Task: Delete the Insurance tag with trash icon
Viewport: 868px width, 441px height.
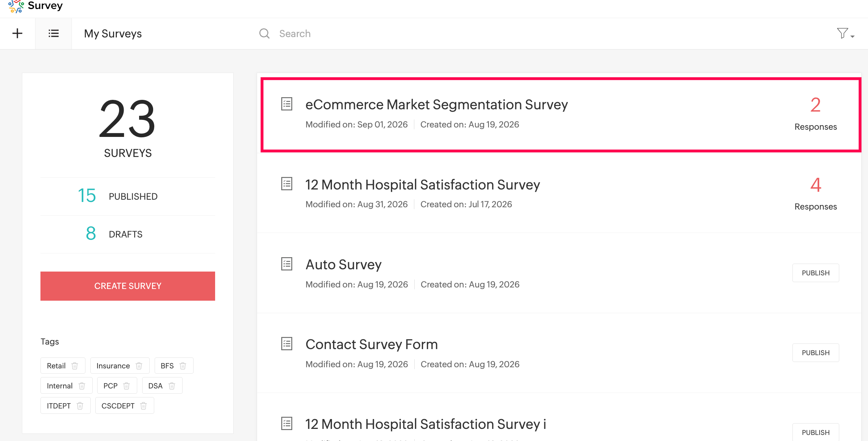Action: tap(139, 366)
